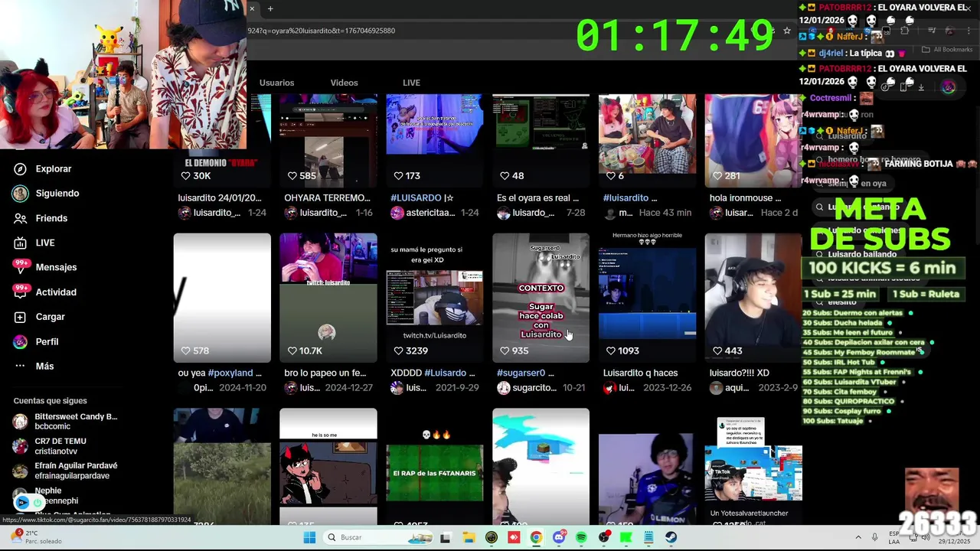Like the video with 30K hearts
980x551 pixels.
pyautogui.click(x=185, y=176)
